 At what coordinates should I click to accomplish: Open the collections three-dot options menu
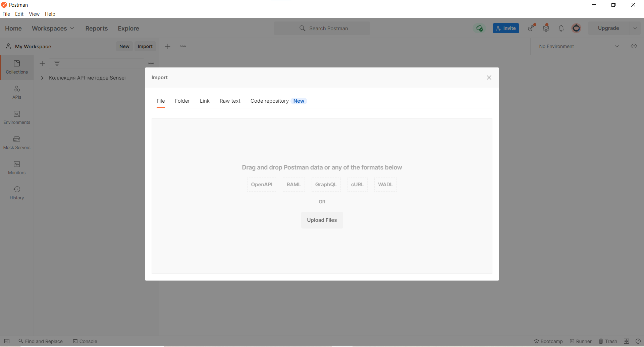pos(151,63)
